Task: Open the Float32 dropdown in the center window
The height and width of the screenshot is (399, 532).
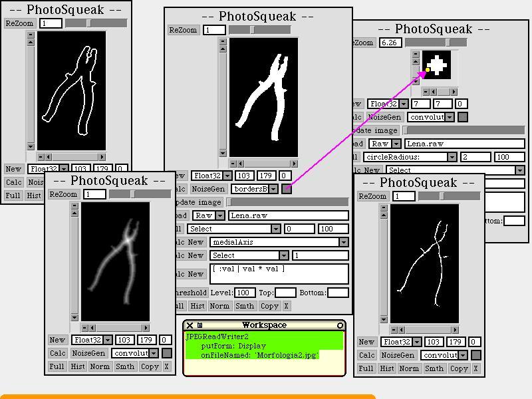Action: click(x=228, y=176)
